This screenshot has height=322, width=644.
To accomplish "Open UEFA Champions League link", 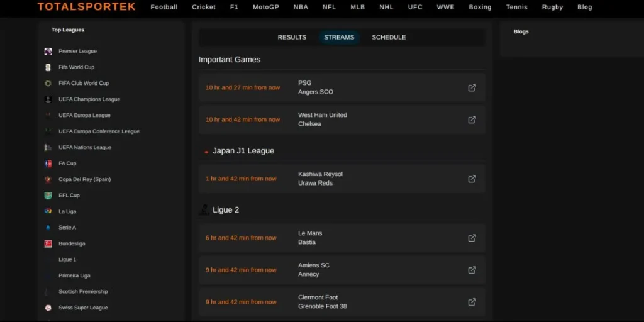I will coord(89,99).
